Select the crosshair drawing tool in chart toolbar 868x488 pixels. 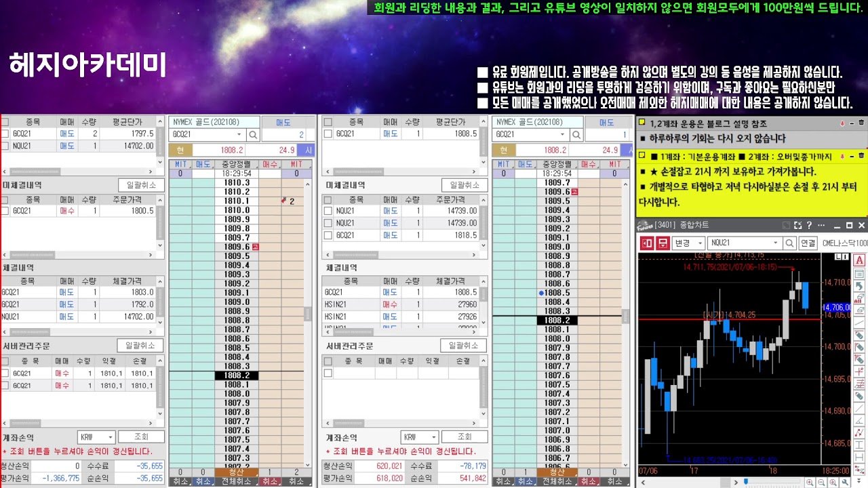[x=860, y=371]
